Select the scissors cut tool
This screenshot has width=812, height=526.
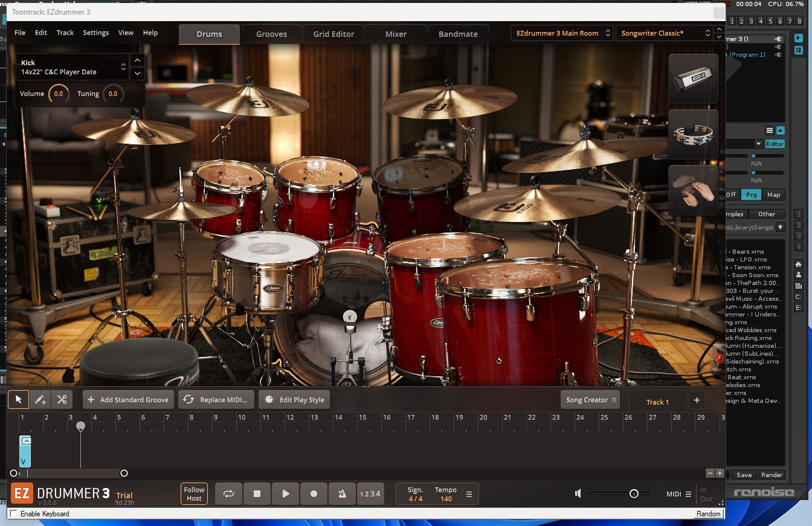point(62,400)
